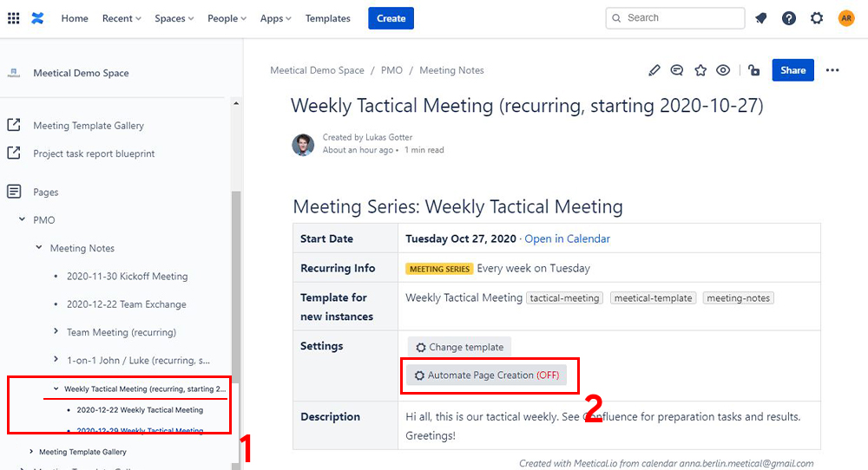Open the People dropdown menu
868x470 pixels.
[227, 18]
